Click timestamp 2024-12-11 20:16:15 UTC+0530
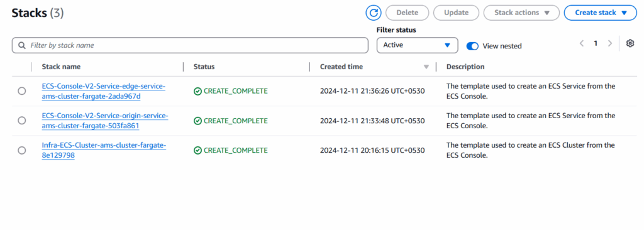The height and width of the screenshot is (230, 644). pyautogui.click(x=372, y=150)
